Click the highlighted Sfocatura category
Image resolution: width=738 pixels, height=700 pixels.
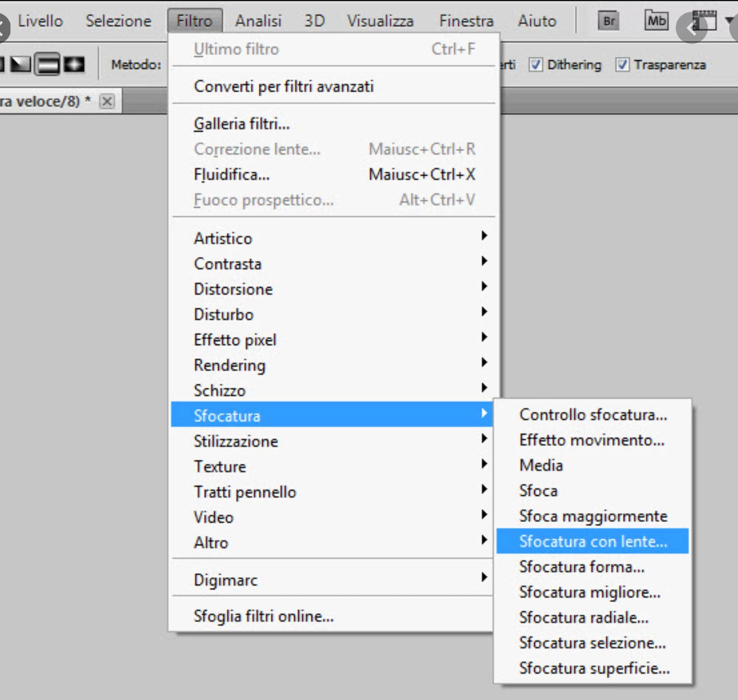(x=332, y=415)
